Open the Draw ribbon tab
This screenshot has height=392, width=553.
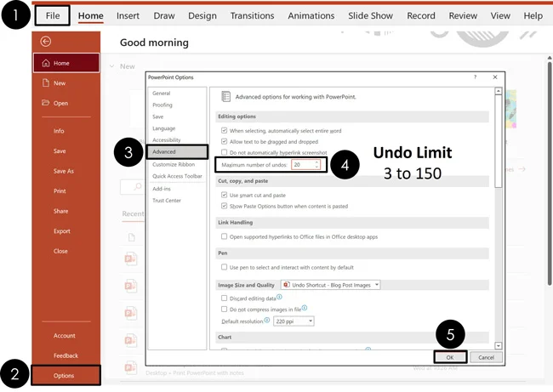point(164,15)
